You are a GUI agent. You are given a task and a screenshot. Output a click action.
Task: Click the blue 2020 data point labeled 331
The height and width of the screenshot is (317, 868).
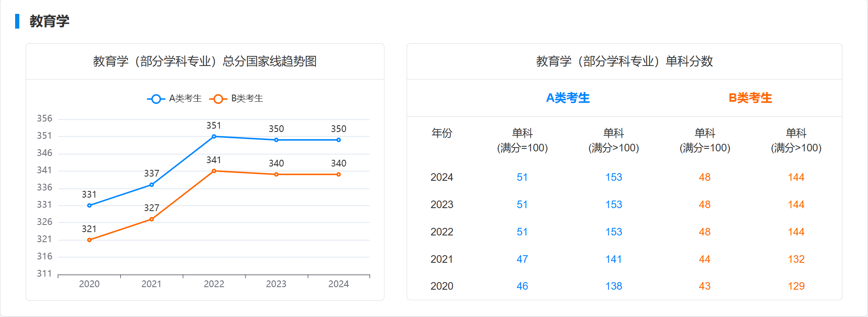coord(89,206)
